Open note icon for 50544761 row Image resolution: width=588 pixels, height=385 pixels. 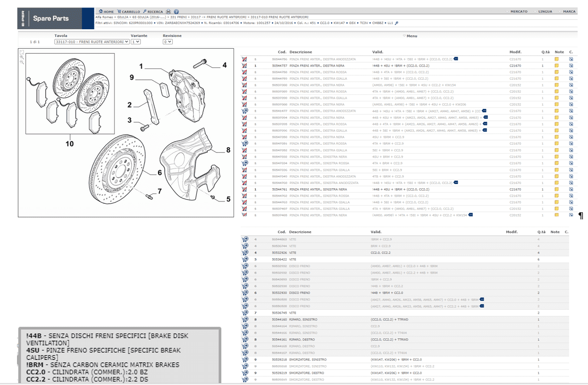coord(556,189)
